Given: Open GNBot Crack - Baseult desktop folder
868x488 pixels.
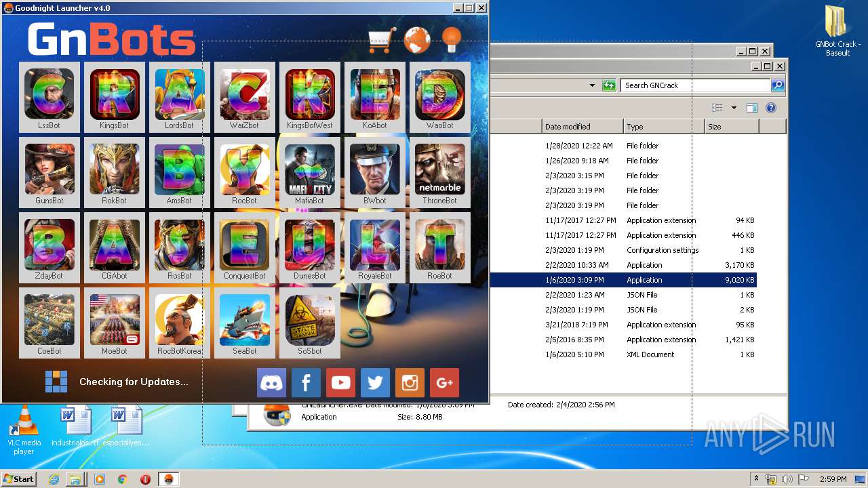Looking at the screenshot, I should pyautogui.click(x=838, y=31).
